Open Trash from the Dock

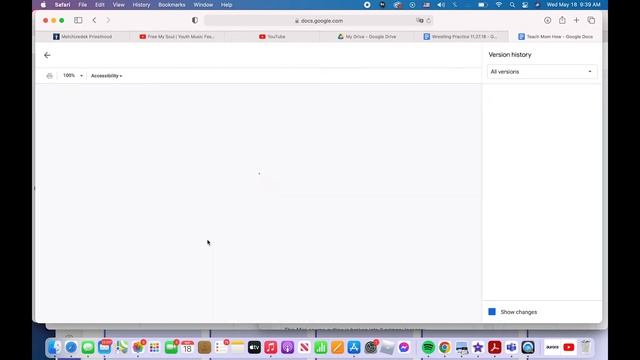(x=586, y=347)
